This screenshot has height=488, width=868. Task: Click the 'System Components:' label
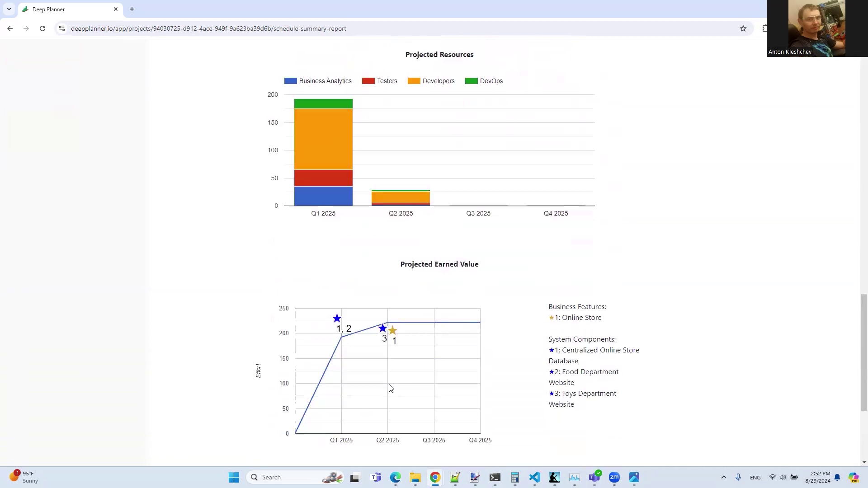pos(582,339)
